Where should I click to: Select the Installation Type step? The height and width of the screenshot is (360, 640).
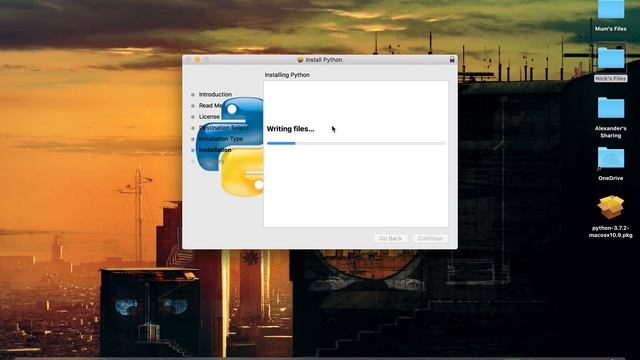221,139
